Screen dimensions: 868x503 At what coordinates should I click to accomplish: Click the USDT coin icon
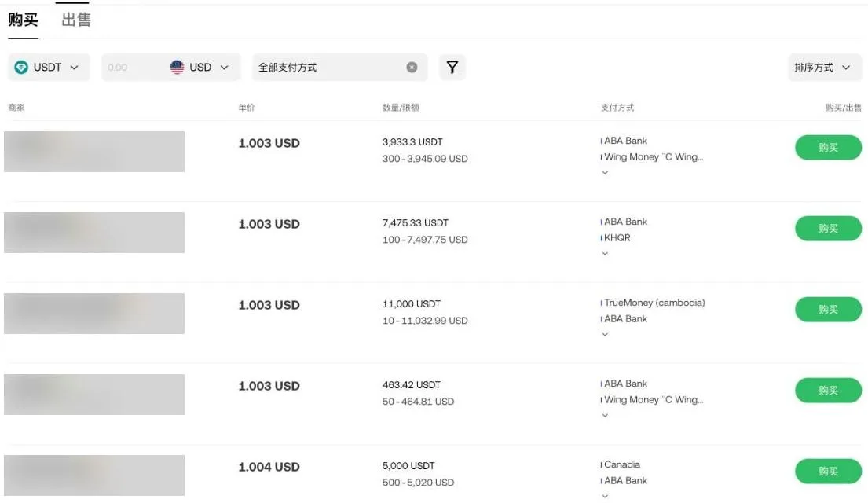pos(21,68)
